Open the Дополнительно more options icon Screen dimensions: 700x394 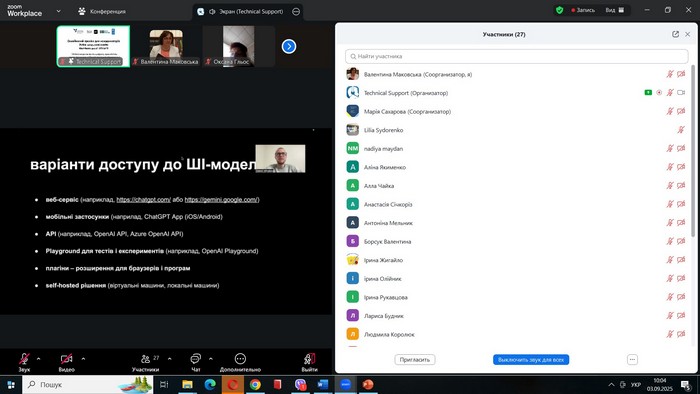[x=240, y=359]
